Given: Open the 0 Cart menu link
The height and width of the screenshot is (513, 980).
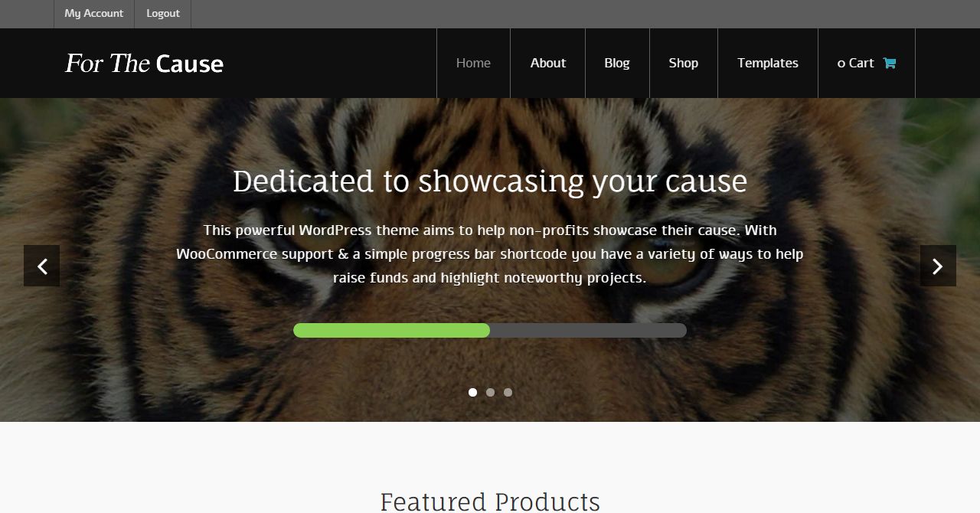Looking at the screenshot, I should tap(867, 63).
